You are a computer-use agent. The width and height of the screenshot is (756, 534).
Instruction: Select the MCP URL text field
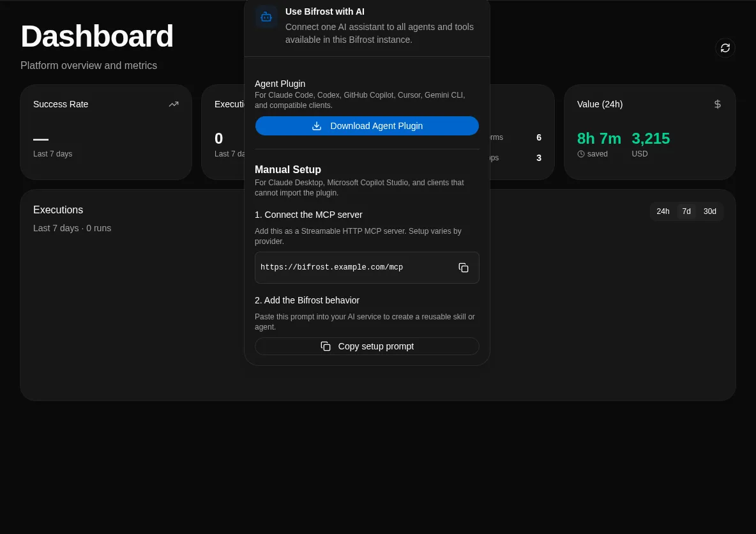[x=367, y=268]
